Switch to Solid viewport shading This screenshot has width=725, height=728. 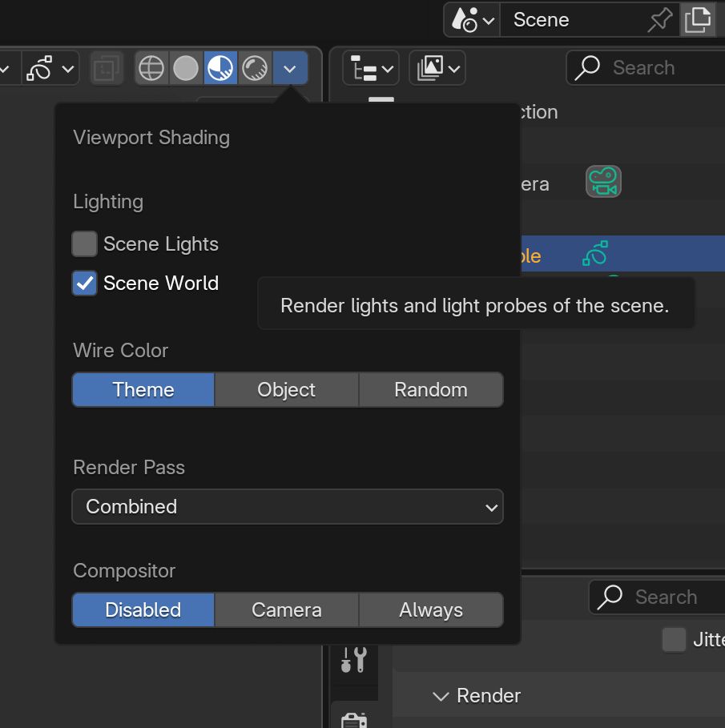click(x=186, y=68)
